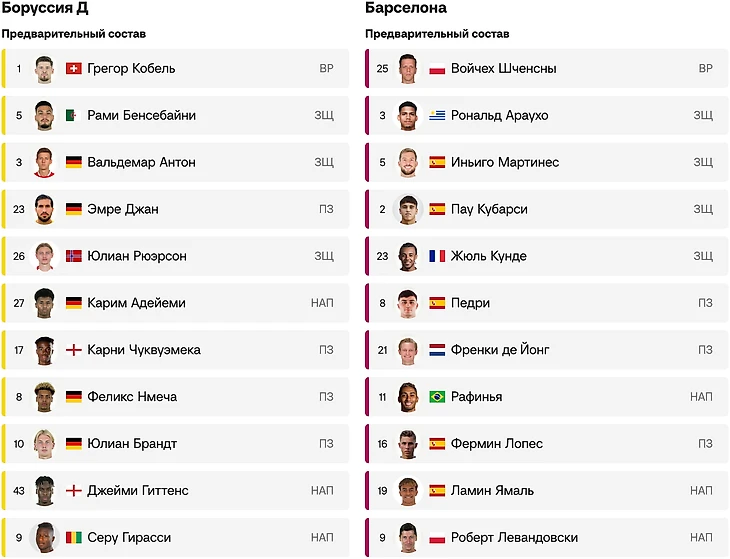
Task: Click the Боруссия Д team heading
Action: coord(45,9)
